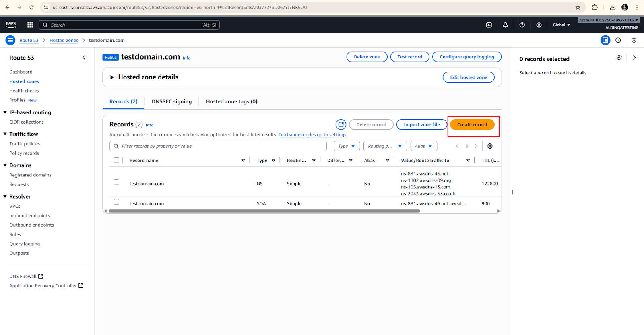This screenshot has height=335, width=644.
Task: Expand the Hosted zone details section
Action: [x=112, y=77]
